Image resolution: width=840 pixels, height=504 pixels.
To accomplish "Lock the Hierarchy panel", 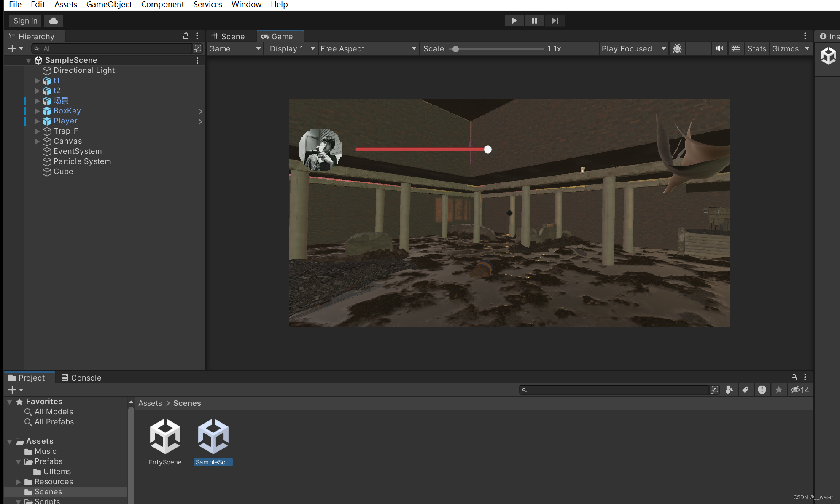I will [x=186, y=36].
